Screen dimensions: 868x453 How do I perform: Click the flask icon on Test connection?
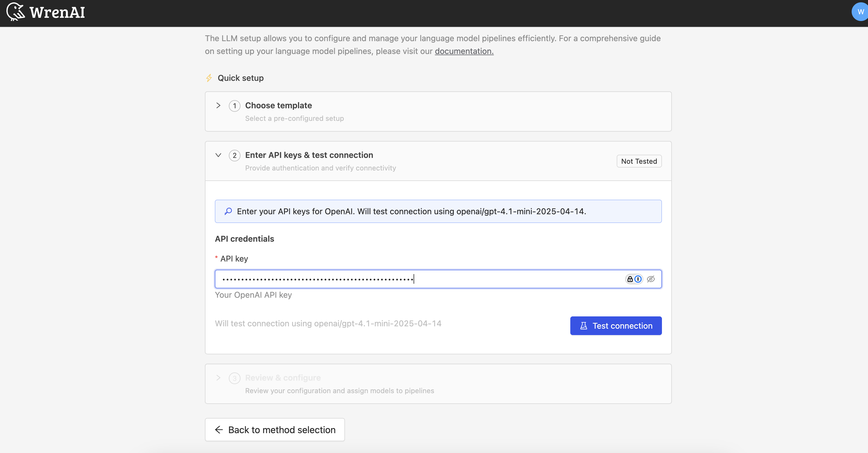[584, 326]
